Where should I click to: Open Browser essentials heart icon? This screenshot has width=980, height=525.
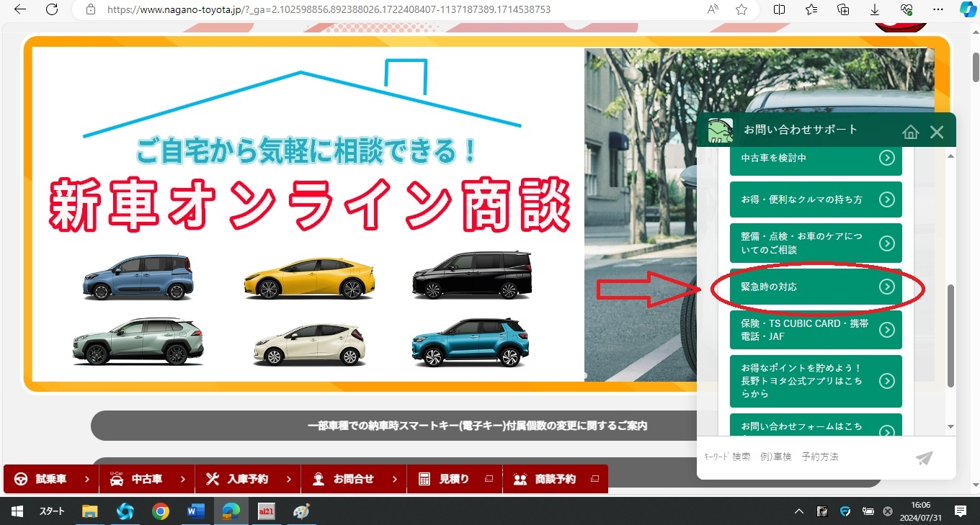(x=906, y=9)
